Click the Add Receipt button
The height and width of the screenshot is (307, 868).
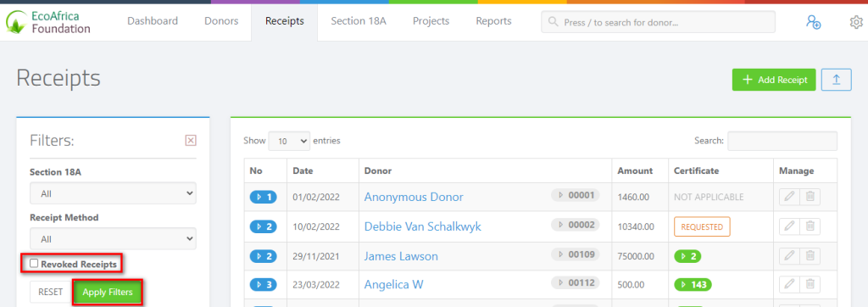(774, 80)
